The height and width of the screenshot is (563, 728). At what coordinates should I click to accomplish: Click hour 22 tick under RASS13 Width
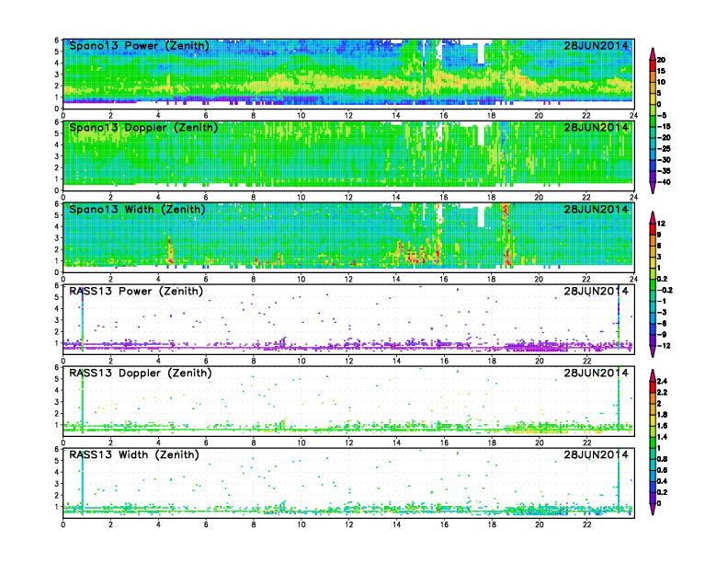click(586, 524)
